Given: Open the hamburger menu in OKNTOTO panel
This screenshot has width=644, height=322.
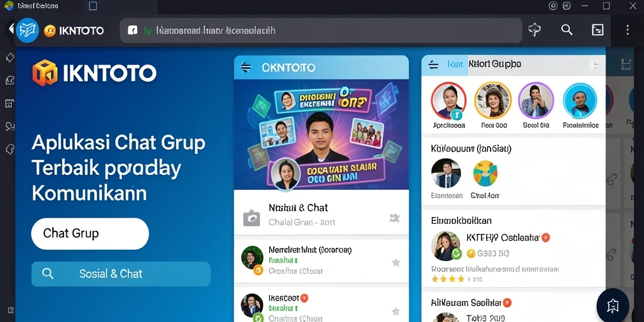Looking at the screenshot, I should 246,68.
